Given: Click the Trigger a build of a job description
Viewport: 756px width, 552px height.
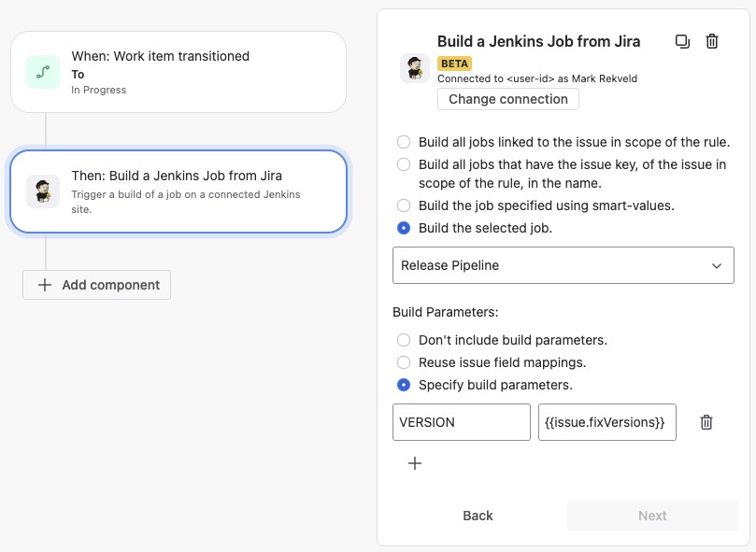Looking at the screenshot, I should tap(186, 202).
